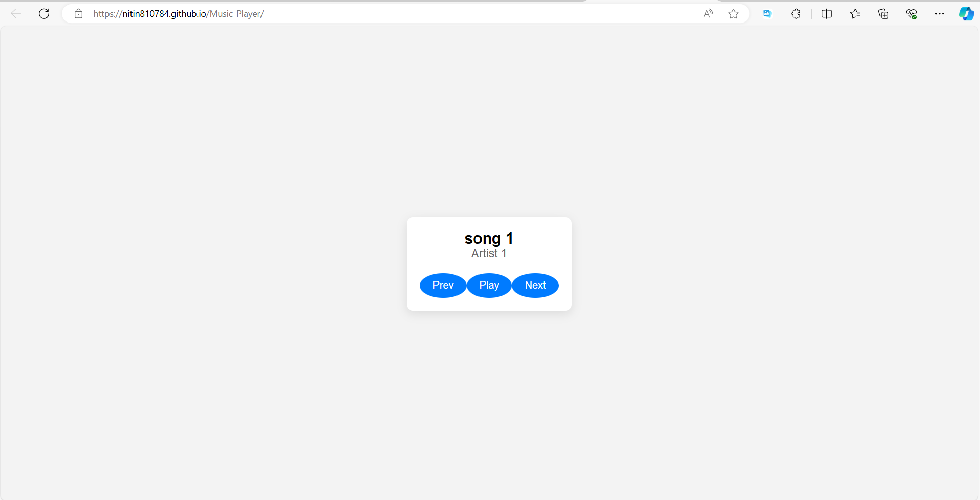Open Settings and more menu
Image resolution: width=980 pixels, height=500 pixels.
(940, 14)
